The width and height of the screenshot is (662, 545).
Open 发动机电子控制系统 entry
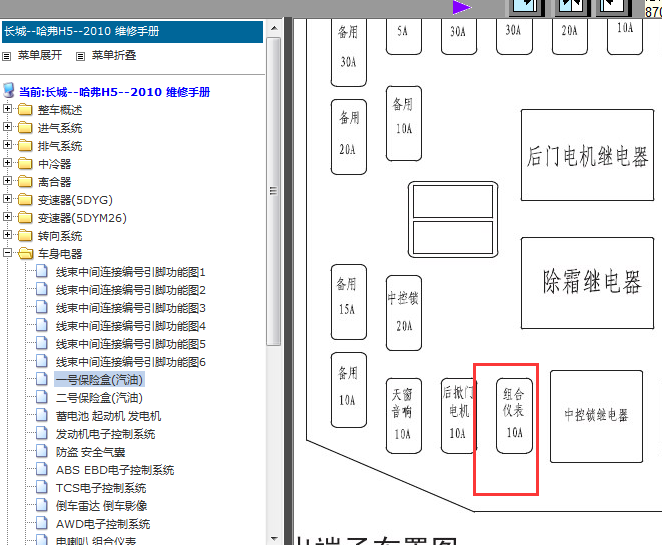click(106, 434)
